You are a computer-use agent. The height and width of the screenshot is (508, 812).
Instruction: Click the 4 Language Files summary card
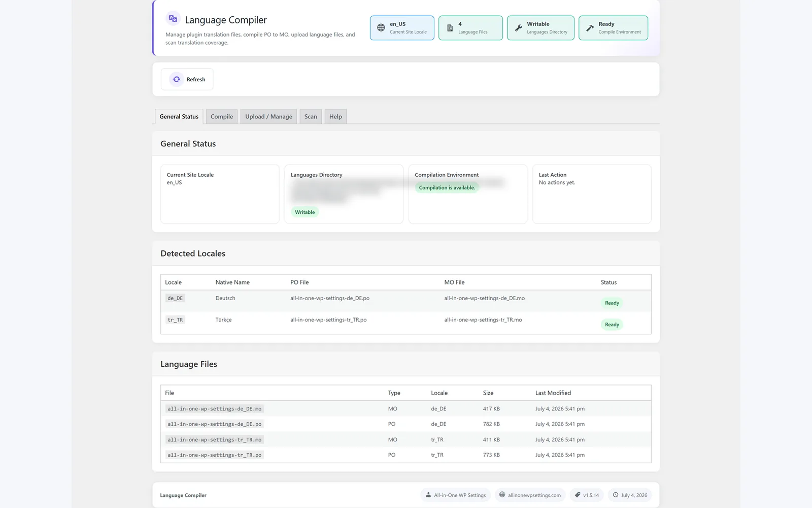(470, 28)
